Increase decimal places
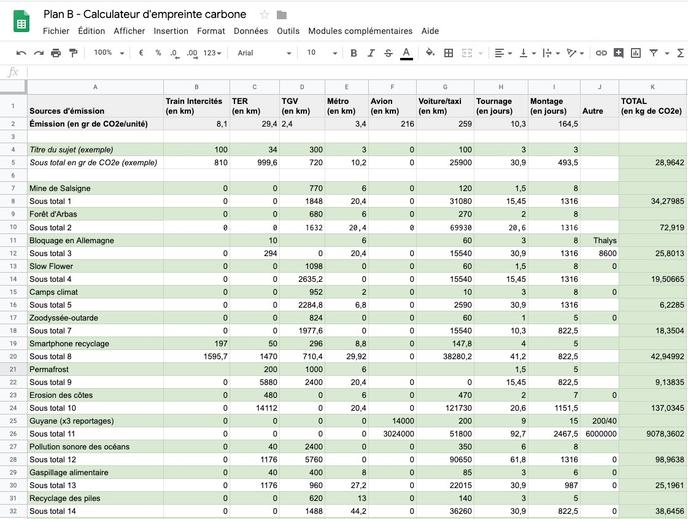Viewport: 688px width, 519px height. tap(192, 53)
